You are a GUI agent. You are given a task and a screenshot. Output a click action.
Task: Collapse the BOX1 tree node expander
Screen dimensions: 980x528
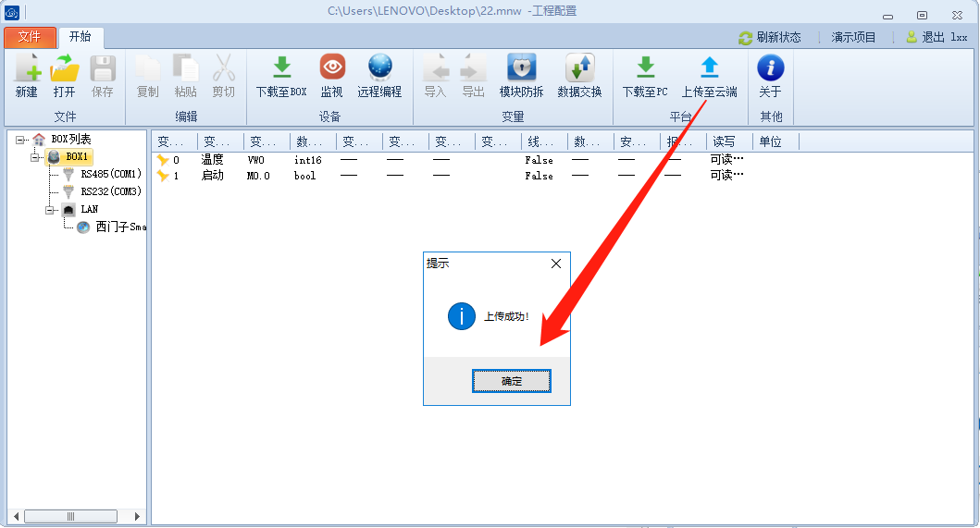(x=35, y=157)
